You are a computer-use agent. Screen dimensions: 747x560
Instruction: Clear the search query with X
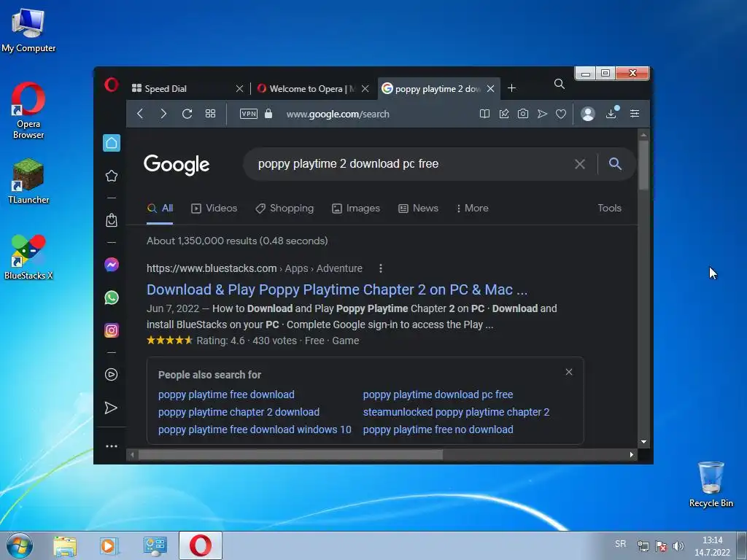click(x=580, y=164)
